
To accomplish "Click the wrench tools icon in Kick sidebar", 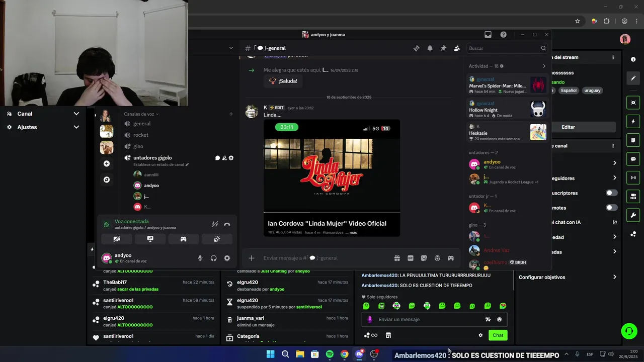I will click(x=633, y=215).
